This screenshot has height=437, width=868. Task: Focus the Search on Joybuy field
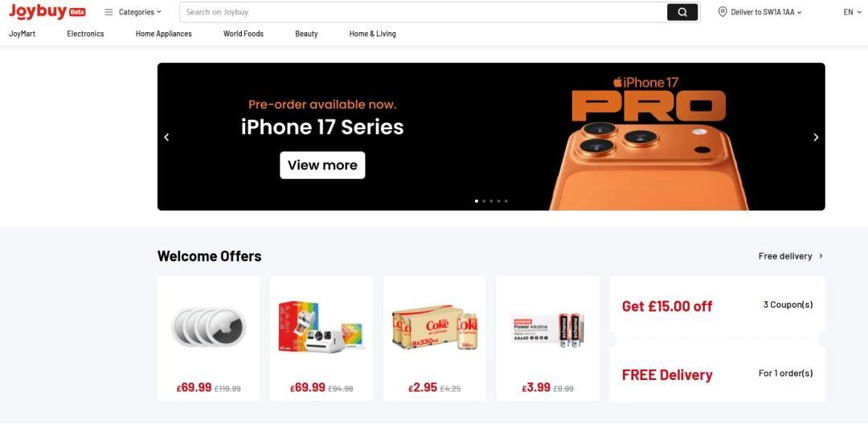(424, 12)
